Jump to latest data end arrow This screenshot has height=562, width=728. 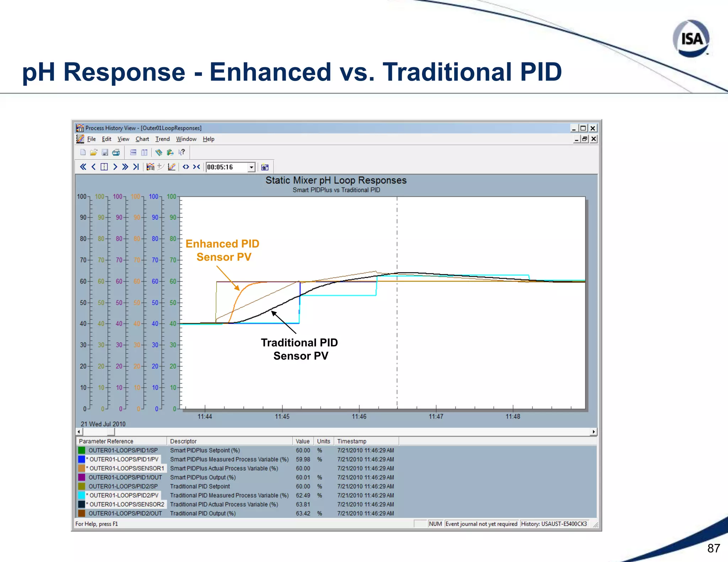(x=136, y=167)
